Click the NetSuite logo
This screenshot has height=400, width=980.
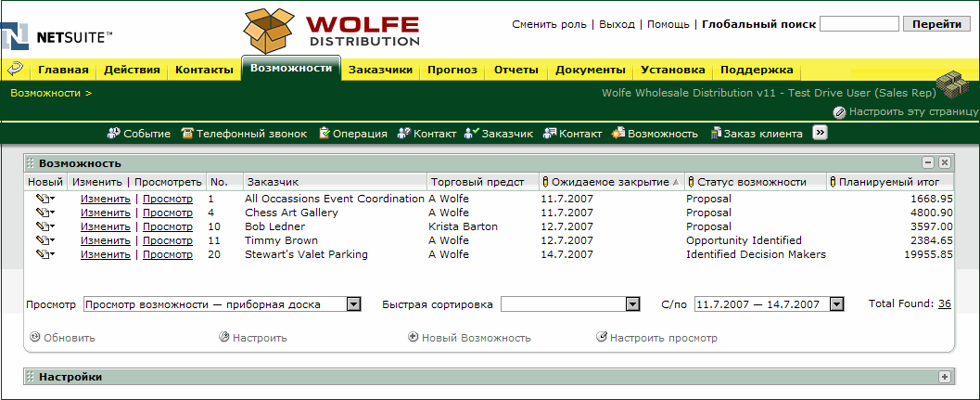[57, 36]
